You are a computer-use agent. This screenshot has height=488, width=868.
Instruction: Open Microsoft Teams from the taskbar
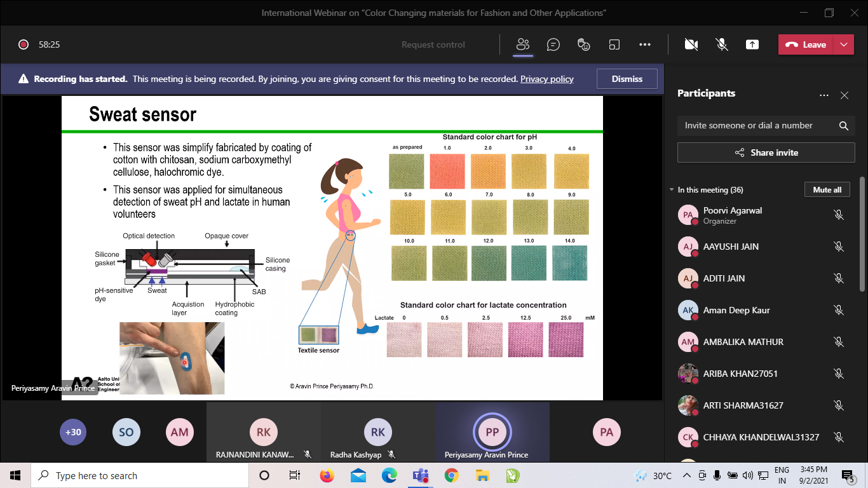420,475
